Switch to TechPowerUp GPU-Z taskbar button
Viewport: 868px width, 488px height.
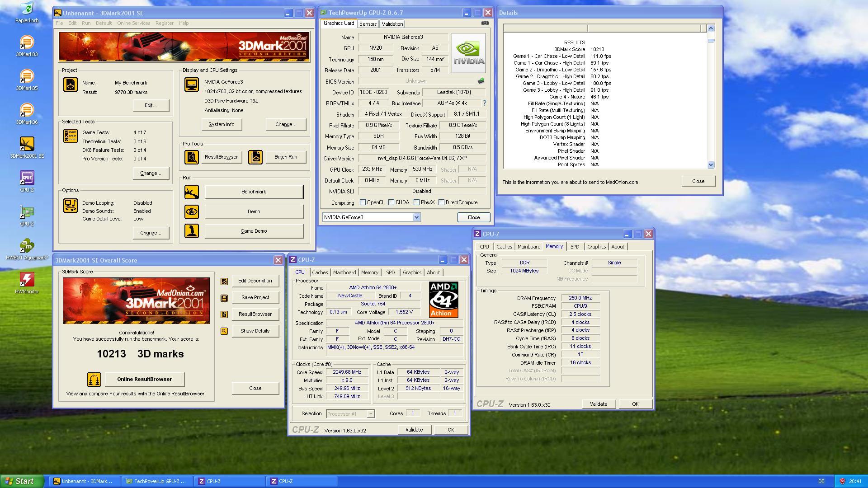[x=157, y=481]
